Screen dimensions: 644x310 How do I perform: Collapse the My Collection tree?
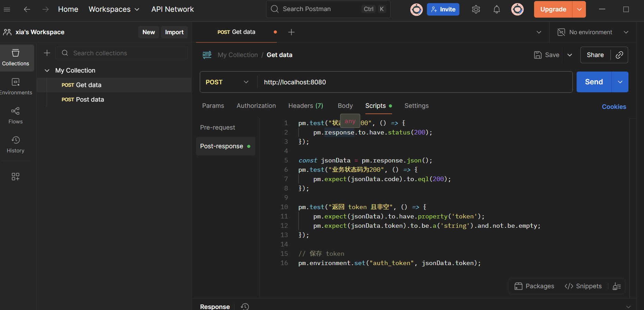(x=47, y=71)
